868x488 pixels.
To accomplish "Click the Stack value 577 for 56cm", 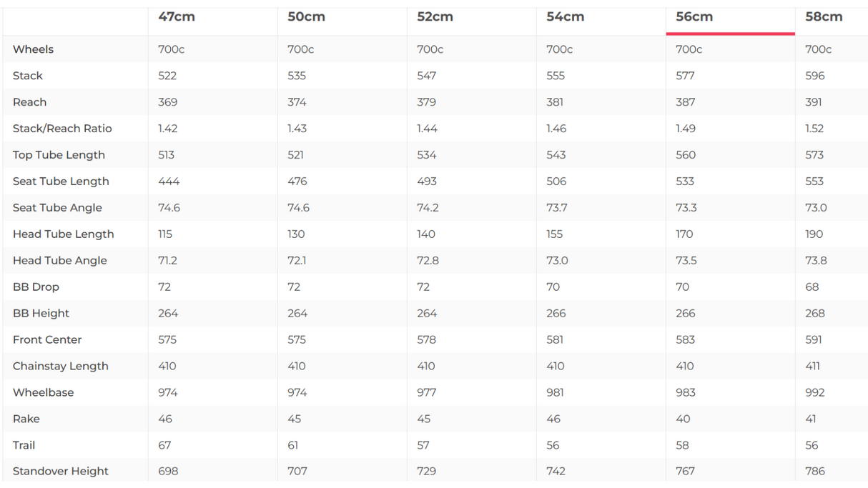I will [686, 76].
